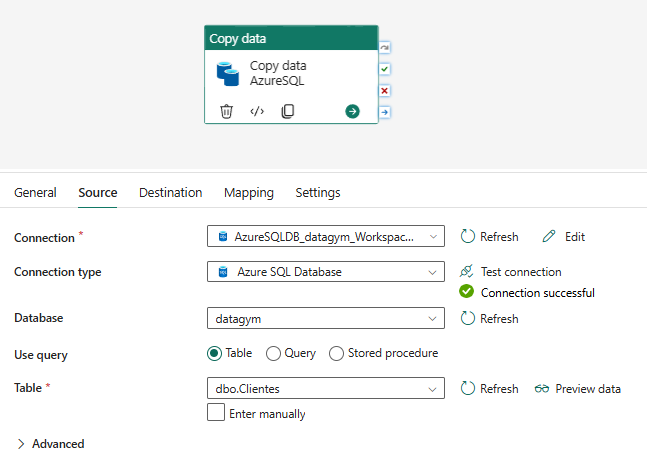This screenshot has height=457, width=647.
Task: Switch to the Settings tab
Action: tap(318, 193)
